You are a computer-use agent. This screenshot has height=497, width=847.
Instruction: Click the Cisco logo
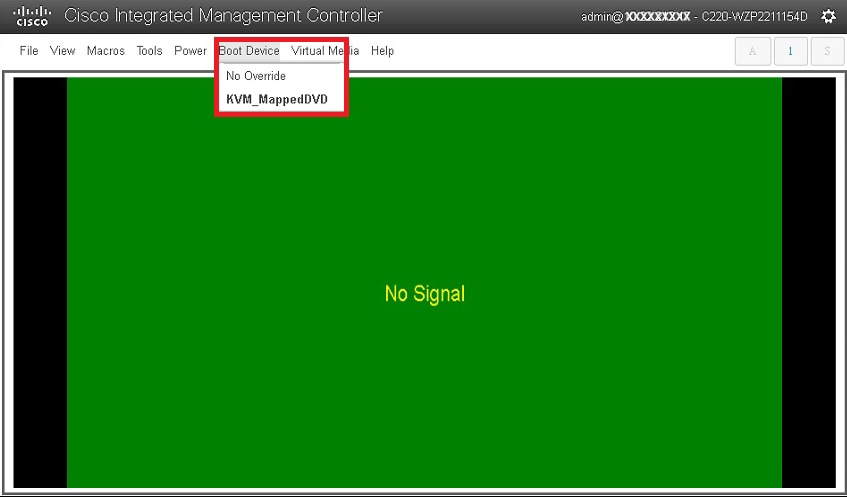pos(32,16)
